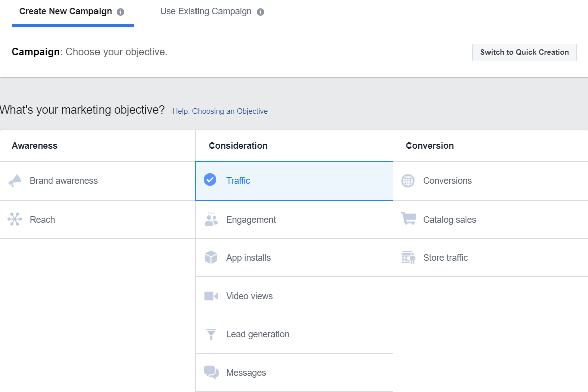The image size is (588, 392).
Task: Uncheck the selected Traffic checkmark
Action: pos(210,180)
